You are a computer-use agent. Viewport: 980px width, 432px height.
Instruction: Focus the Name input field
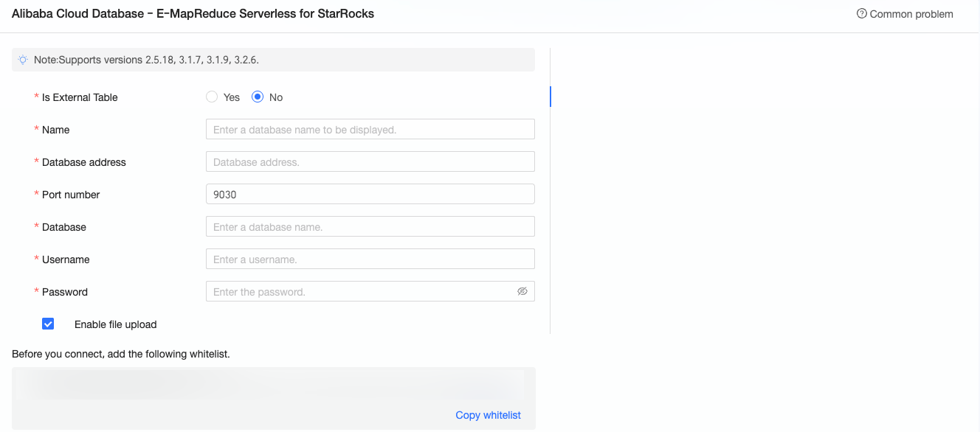click(370, 129)
